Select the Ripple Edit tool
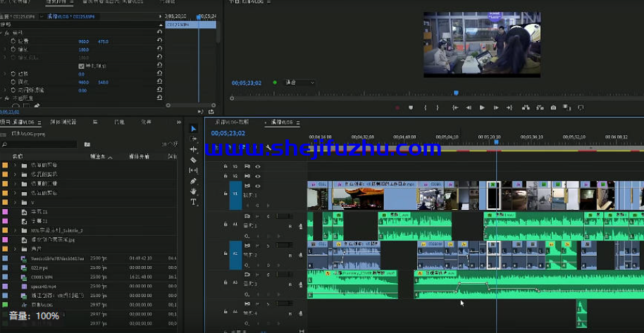Screen dimensions: 644x333 click(x=194, y=149)
